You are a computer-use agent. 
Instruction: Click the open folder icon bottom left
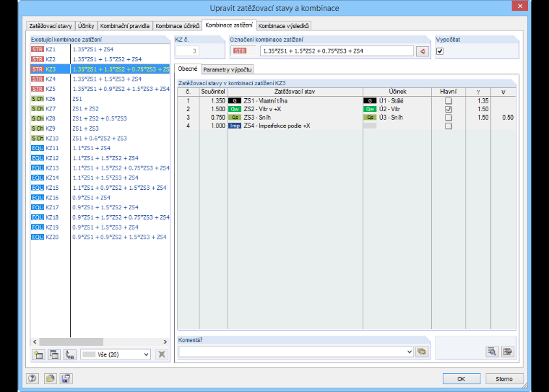click(51, 378)
